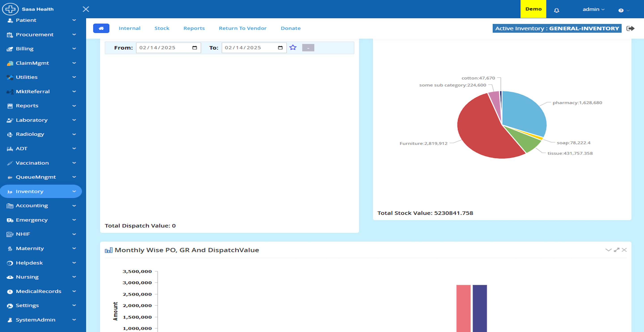The height and width of the screenshot is (332, 644).
Task: Click the star favorite date icon
Action: pyautogui.click(x=293, y=47)
